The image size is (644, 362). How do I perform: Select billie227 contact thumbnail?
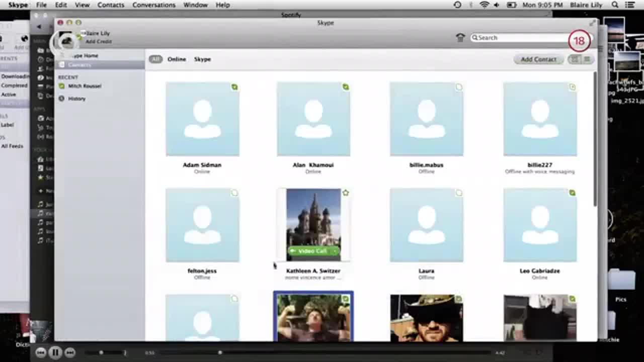(x=540, y=119)
